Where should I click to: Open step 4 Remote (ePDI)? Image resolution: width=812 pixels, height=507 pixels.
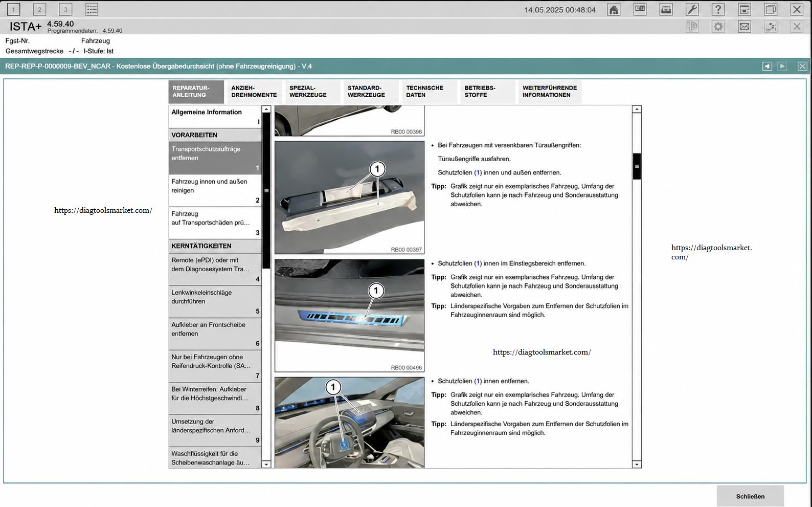coord(215,269)
